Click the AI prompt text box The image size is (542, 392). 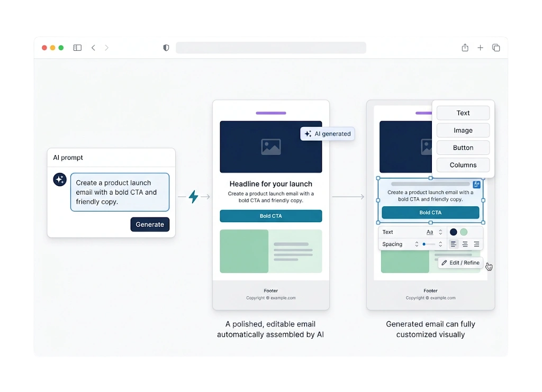tap(120, 192)
